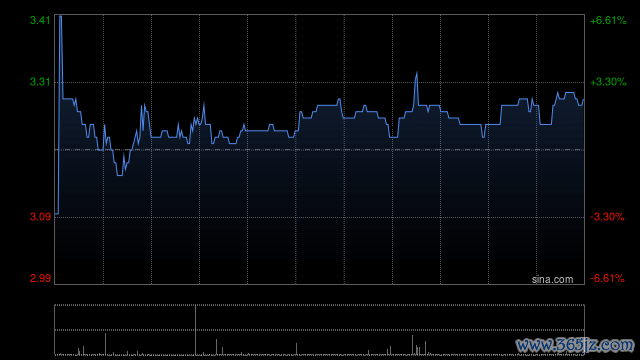Viewport: 640px width, 360px height.
Task: Select the -6.61% percentage label
Action: point(607,278)
